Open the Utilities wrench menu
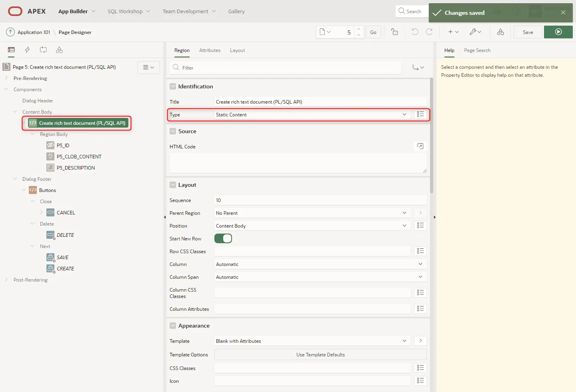Image resolution: width=576 pixels, height=392 pixels. pos(475,32)
